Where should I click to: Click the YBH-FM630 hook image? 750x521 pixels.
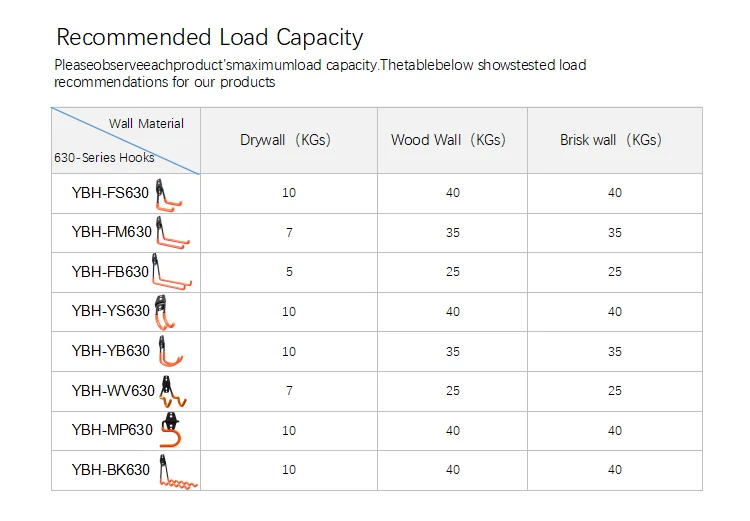coord(173,234)
